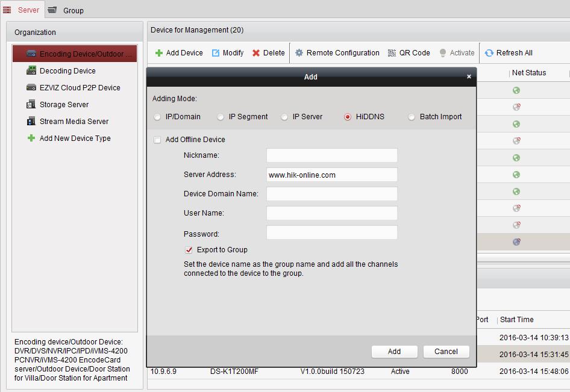
Task: Open Remote Configuration gear icon
Action: (x=299, y=53)
